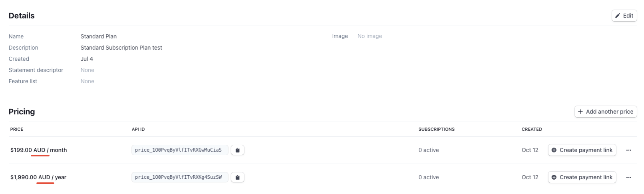This screenshot has height=194, width=644.
Task: Click 0 active subscriptions in monthly row
Action: coord(429,150)
